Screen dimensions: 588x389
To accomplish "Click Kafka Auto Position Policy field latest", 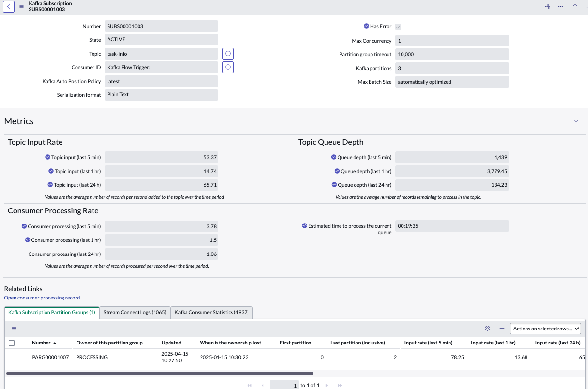I will 161,81.
